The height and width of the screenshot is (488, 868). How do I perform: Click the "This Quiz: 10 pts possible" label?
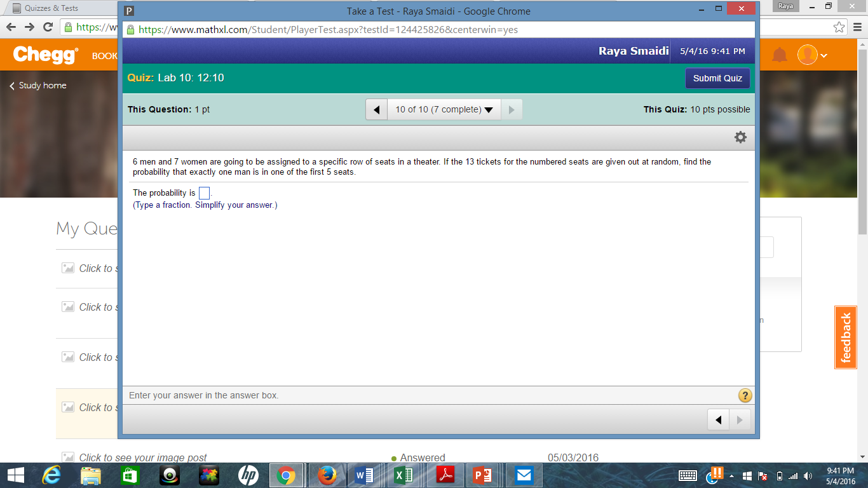coord(696,110)
